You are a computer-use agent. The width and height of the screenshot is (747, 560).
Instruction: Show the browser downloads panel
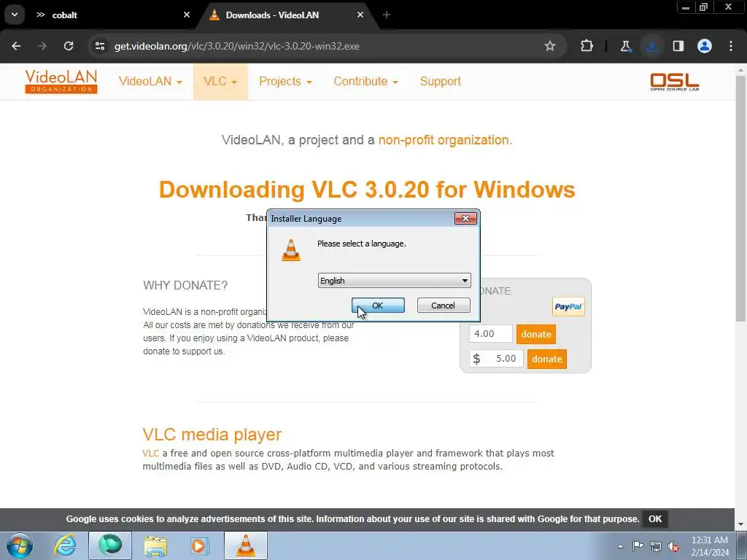(651, 46)
